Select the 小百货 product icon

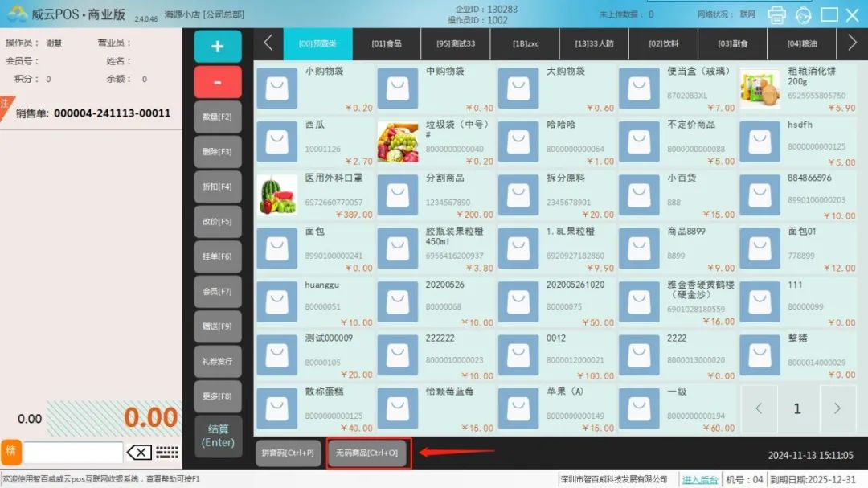coord(639,195)
